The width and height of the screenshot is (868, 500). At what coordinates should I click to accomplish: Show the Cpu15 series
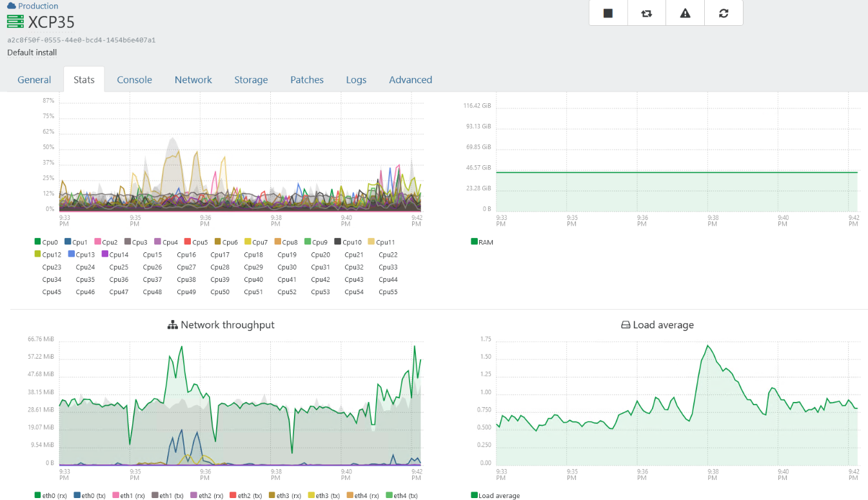point(152,255)
